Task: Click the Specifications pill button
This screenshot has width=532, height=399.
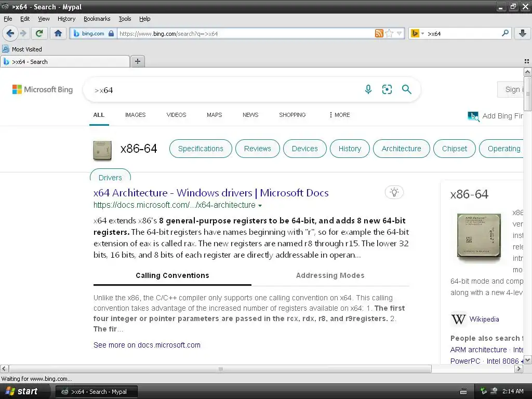Action: click(201, 149)
